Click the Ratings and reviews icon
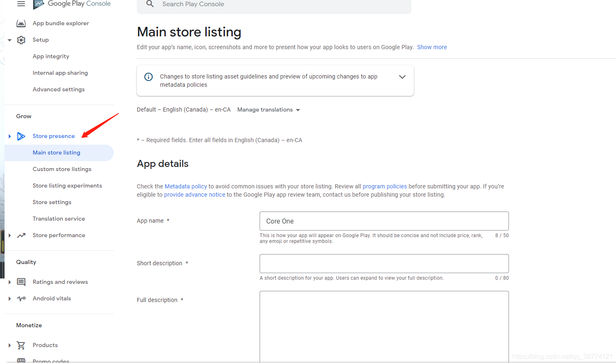 click(x=21, y=282)
